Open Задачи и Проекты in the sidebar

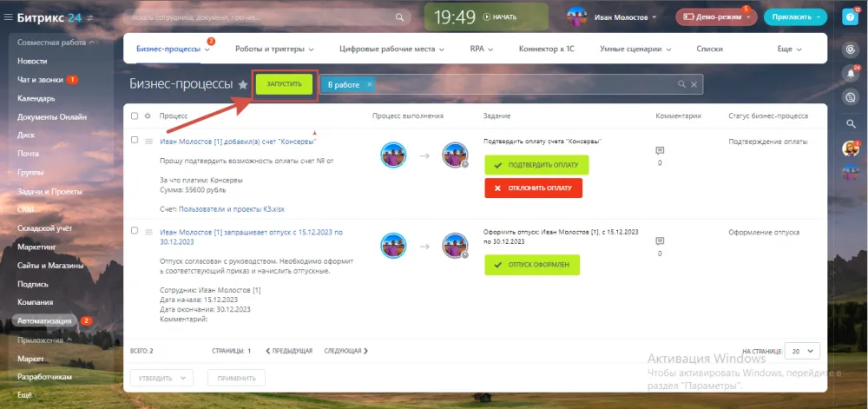coord(49,192)
